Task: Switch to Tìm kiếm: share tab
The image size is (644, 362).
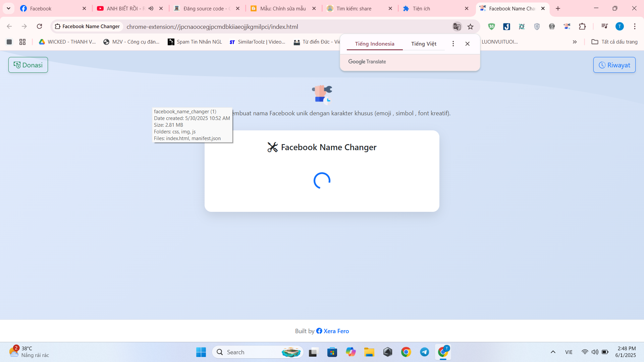Action: 354,8
